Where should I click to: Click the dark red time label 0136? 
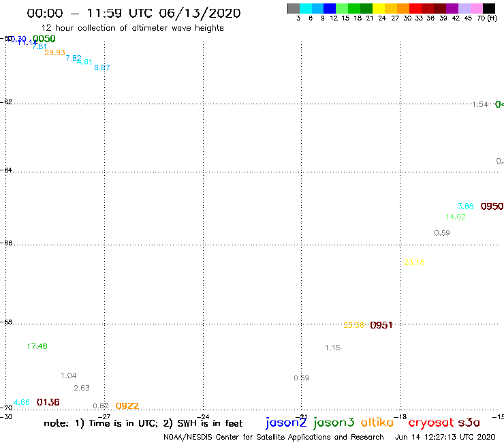[48, 402]
